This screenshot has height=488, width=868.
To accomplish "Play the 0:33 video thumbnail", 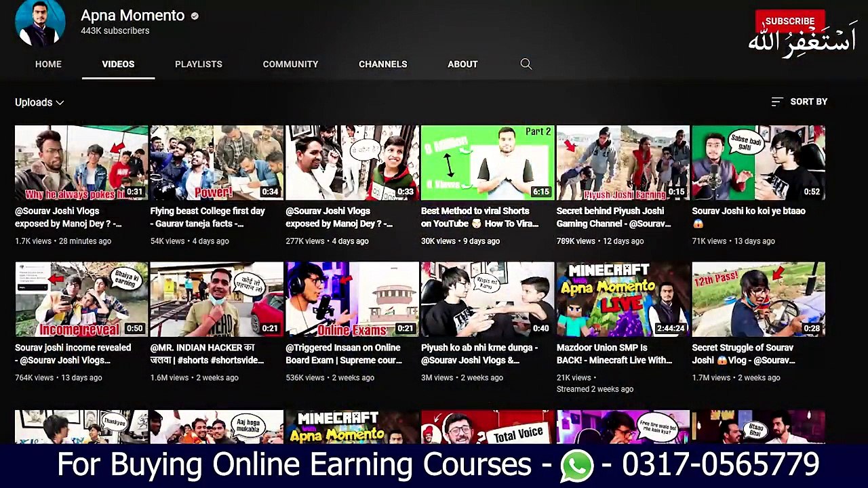I will pyautogui.click(x=352, y=163).
